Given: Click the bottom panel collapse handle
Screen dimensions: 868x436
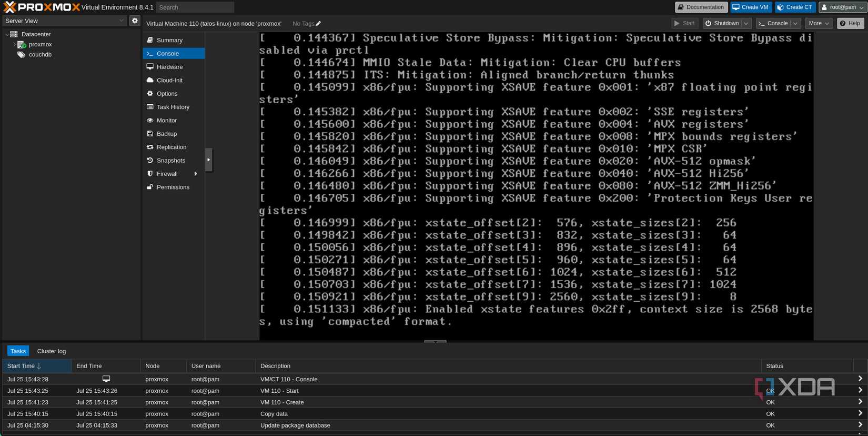Looking at the screenshot, I should click(435, 342).
